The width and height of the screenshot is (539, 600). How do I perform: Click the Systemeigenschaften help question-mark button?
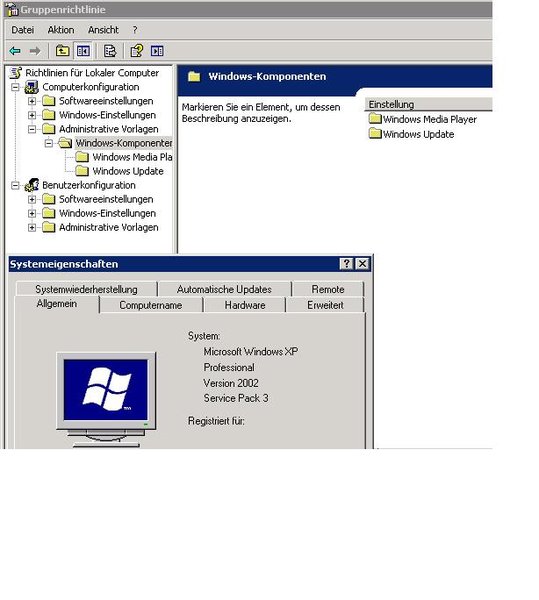point(346,264)
